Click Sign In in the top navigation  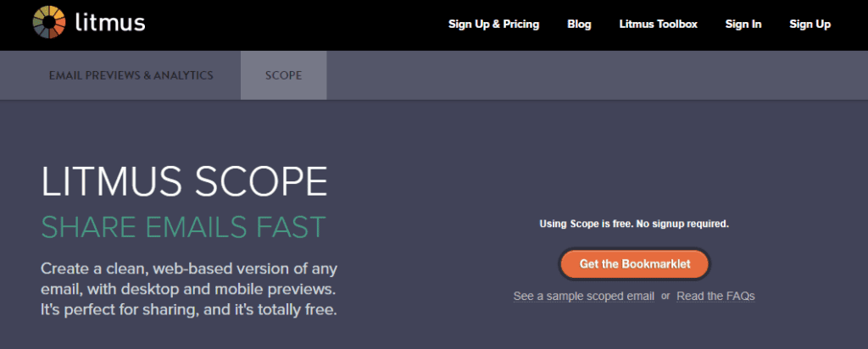[743, 25]
